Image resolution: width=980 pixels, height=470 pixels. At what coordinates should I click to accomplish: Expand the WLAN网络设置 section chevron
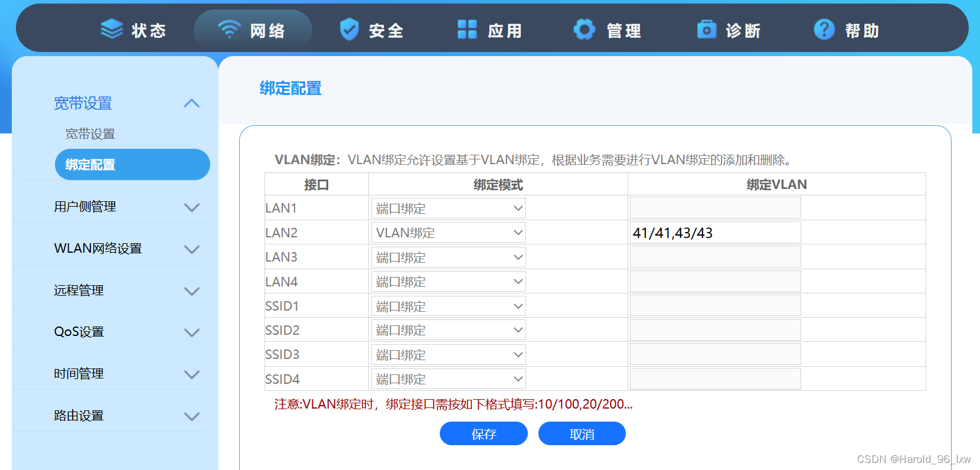click(192, 249)
